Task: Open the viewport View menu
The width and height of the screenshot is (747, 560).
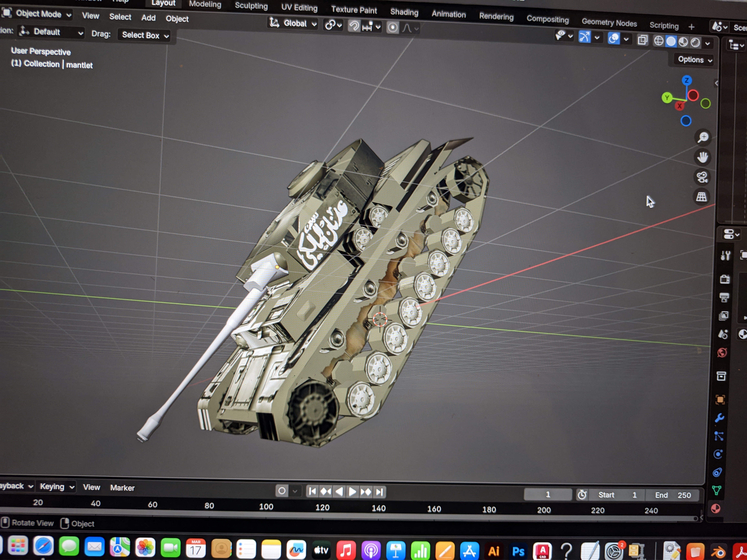Action: [90, 16]
